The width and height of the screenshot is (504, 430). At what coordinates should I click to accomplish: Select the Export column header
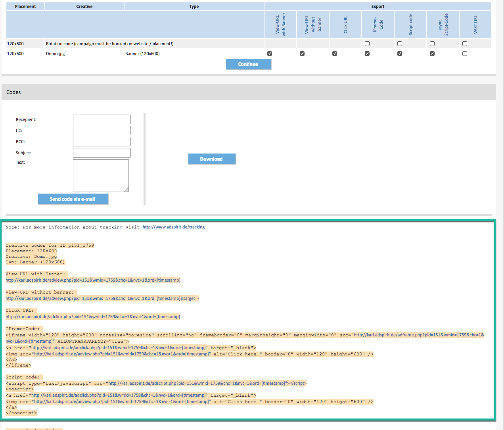[x=378, y=6]
